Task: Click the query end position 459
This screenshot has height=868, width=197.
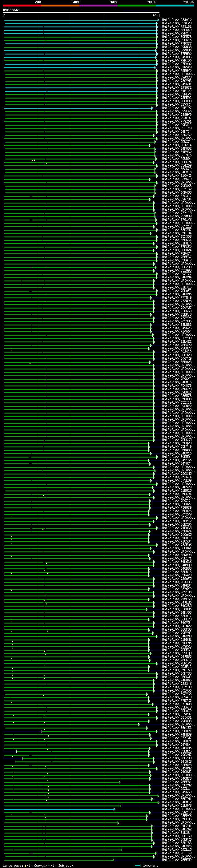Action: [x=155, y=15]
